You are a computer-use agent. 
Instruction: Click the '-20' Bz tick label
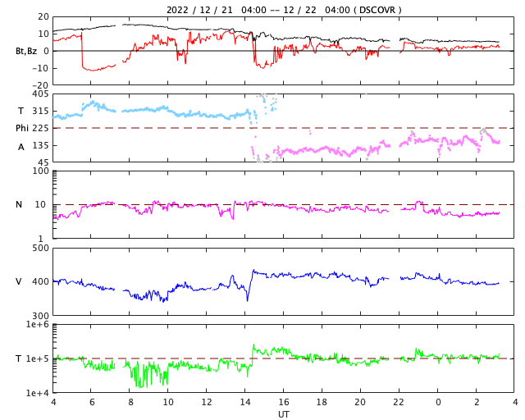click(40, 85)
